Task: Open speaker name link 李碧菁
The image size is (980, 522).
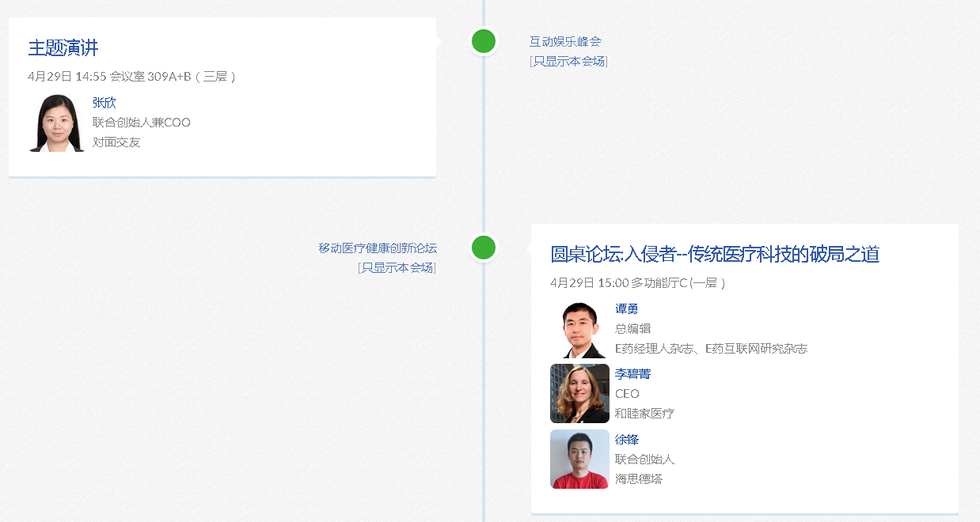Action: pos(632,374)
